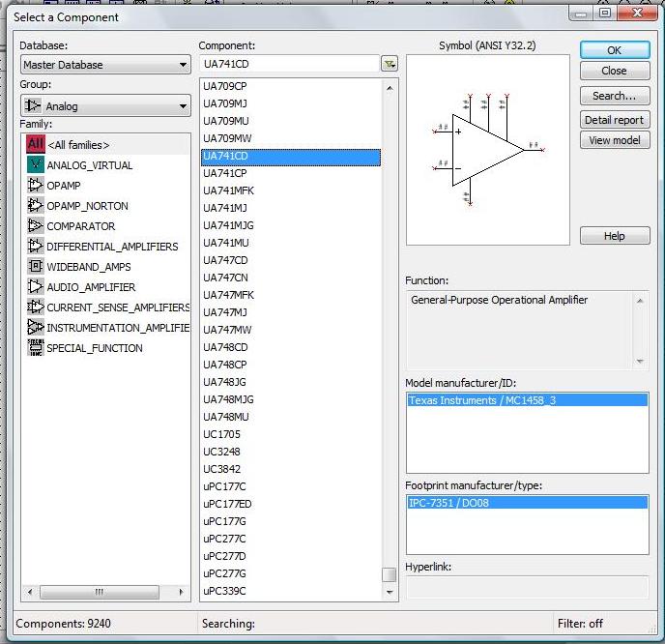Viewport: 665px width, 644px height.
Task: Choose the AUDIO_AMPLIFIER family icon
Action: (36, 287)
